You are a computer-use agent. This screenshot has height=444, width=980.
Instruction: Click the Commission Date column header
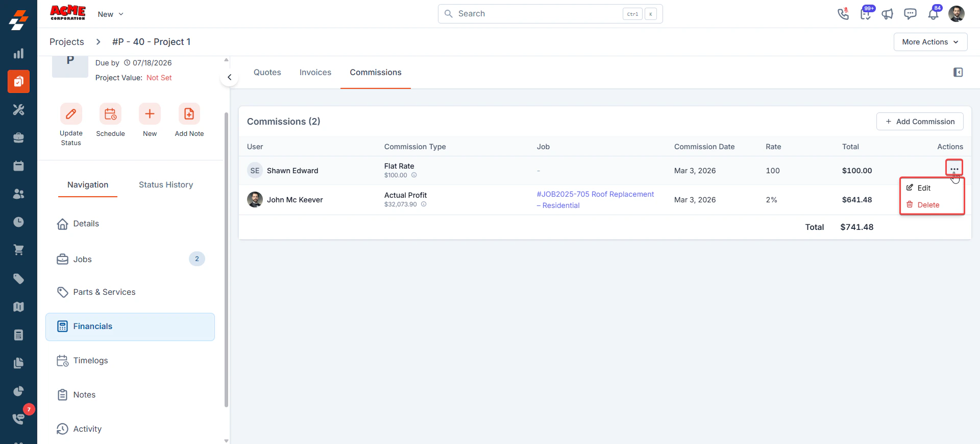pos(704,147)
